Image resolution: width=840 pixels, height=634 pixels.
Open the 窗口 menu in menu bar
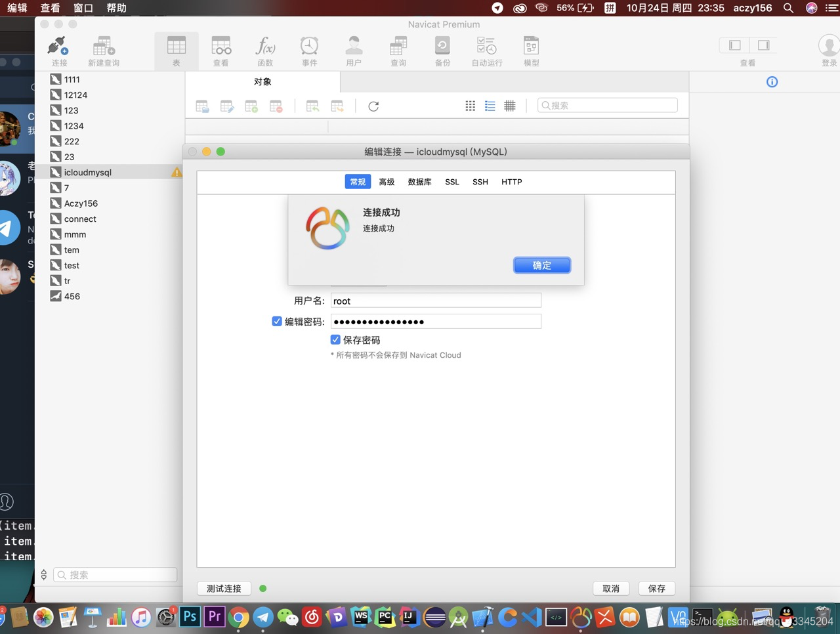coord(83,8)
